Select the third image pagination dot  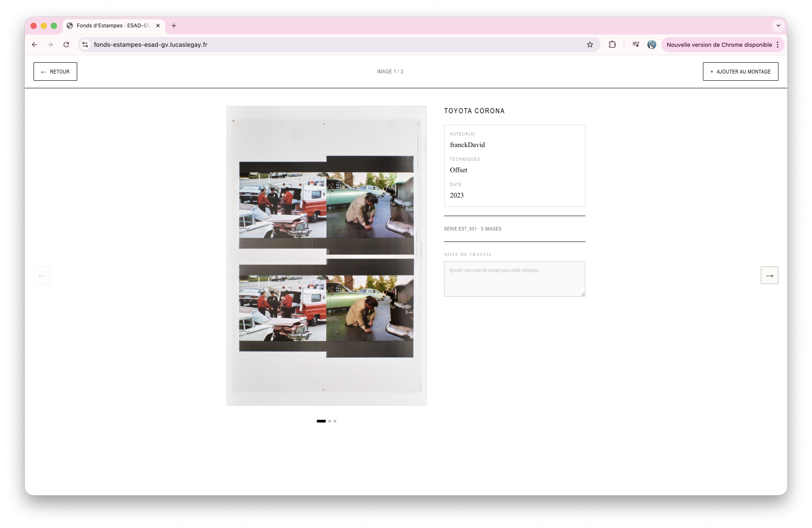(335, 421)
